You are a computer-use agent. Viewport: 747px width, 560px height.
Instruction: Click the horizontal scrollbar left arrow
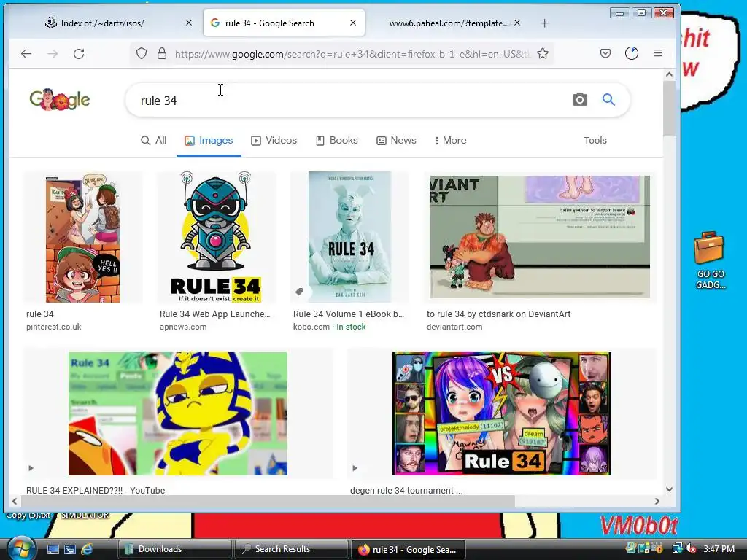[x=15, y=501]
